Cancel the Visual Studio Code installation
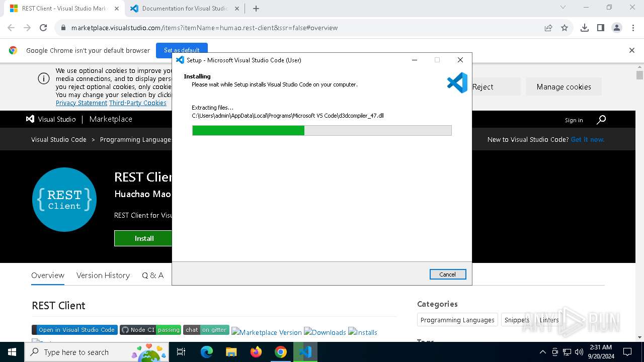The width and height of the screenshot is (644, 362). (x=448, y=275)
